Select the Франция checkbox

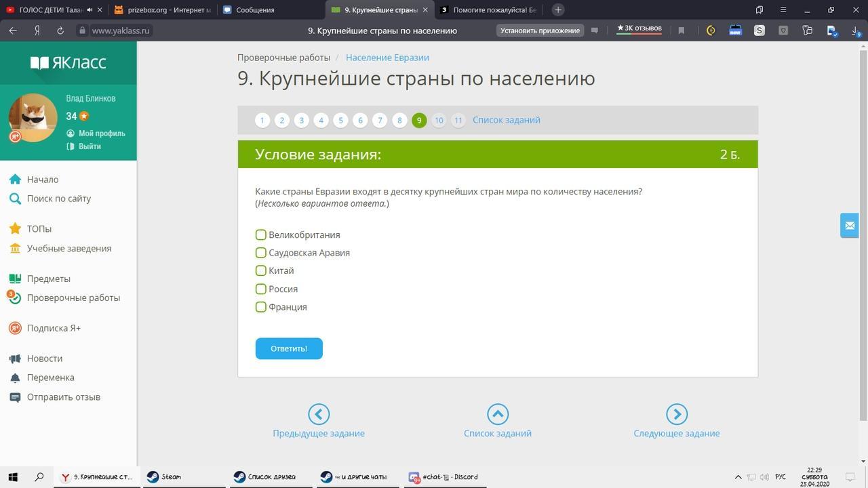(260, 307)
